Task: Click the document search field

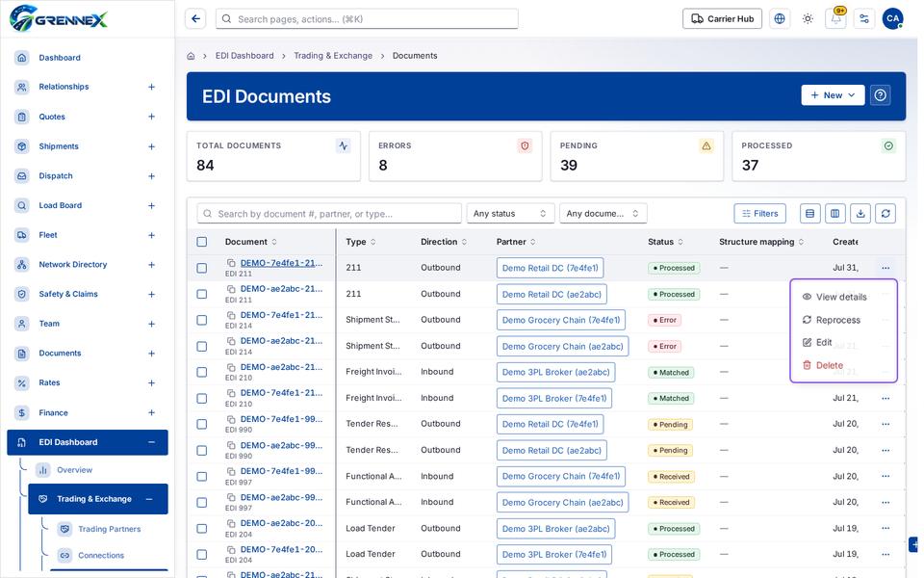Action: 329,214
